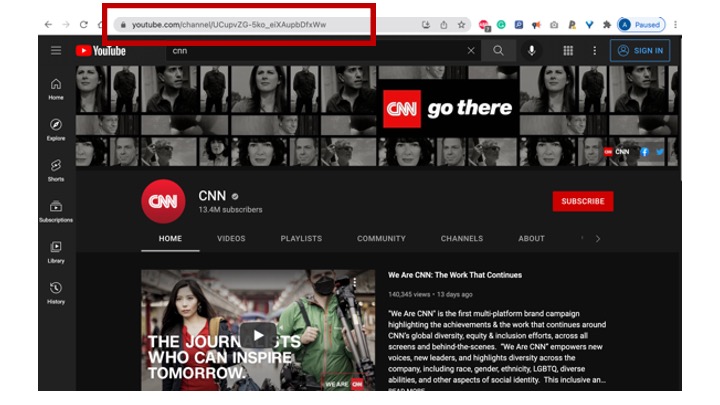Screen dimensions: 720x405
Task: Open Home in the sidebar
Action: click(56, 89)
